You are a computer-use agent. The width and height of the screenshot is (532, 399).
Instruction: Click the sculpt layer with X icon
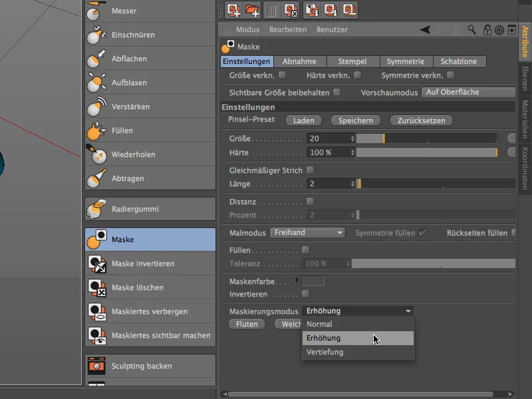tap(291, 10)
